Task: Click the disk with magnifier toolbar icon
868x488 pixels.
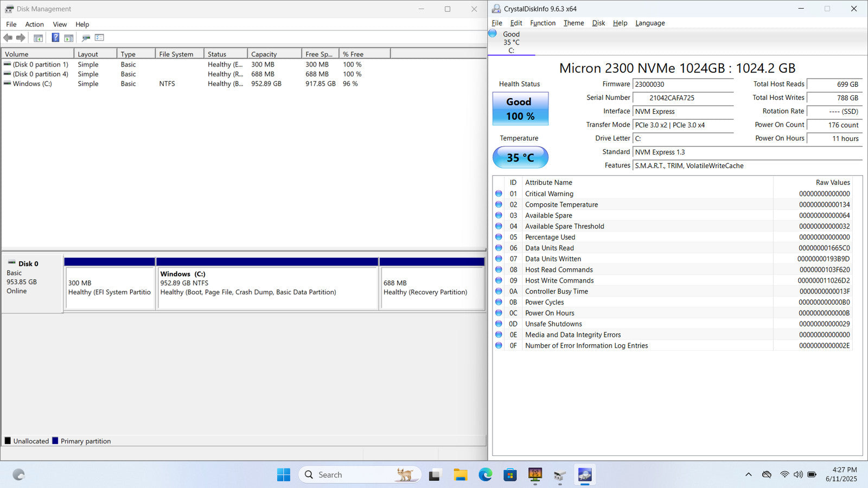Action: [86, 38]
